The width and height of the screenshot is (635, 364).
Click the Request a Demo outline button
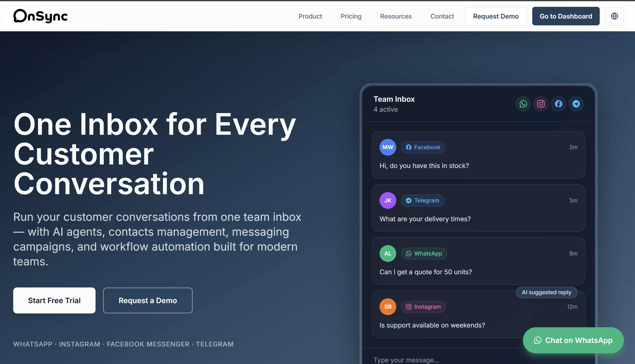click(x=148, y=300)
